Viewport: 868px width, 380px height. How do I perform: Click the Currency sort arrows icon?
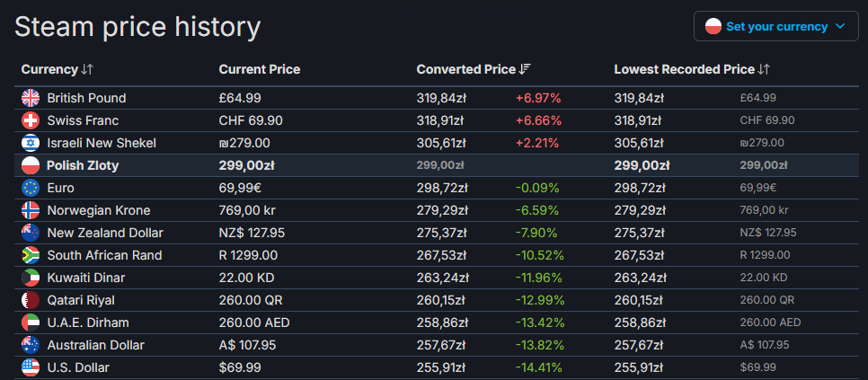(87, 70)
